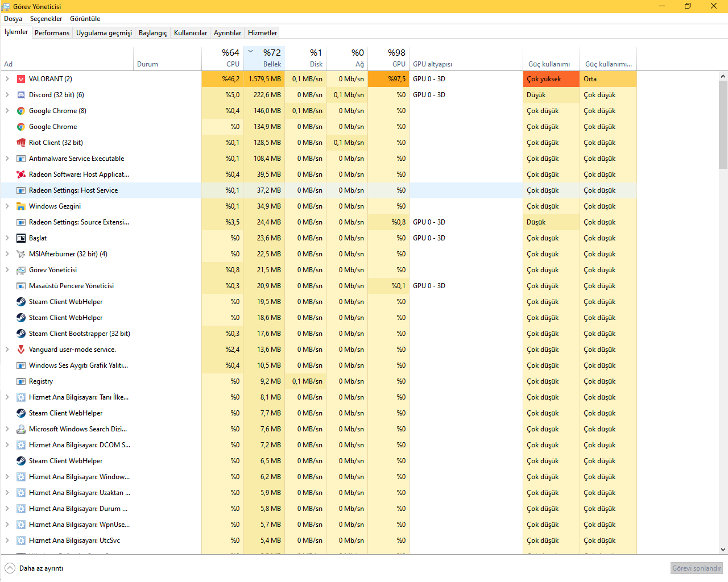Switch to the Başlangıç tab
The width and height of the screenshot is (728, 582).
(153, 33)
